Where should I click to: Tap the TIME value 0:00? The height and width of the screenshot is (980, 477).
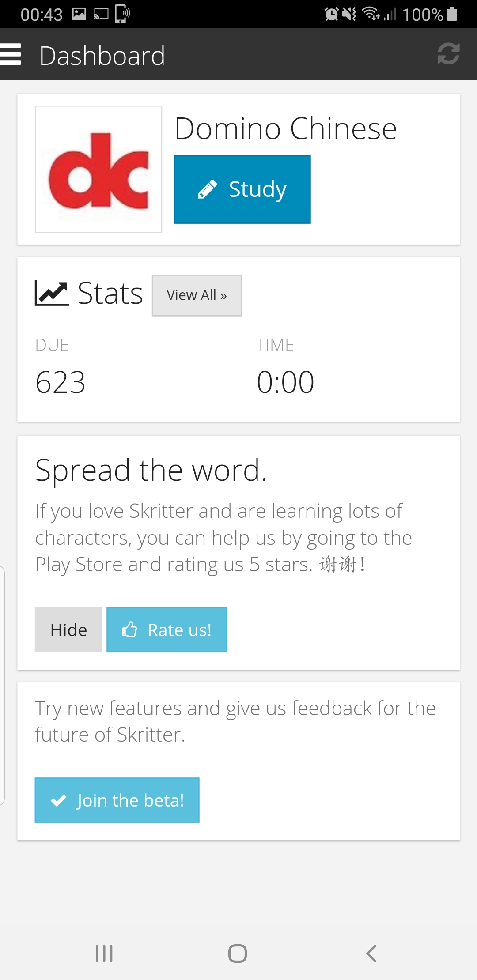285,382
